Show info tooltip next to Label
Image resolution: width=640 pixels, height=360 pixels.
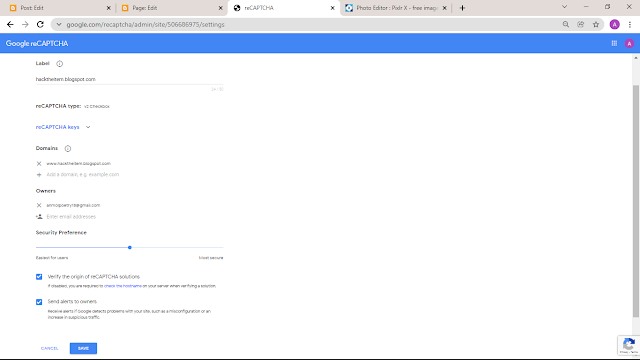click(60, 64)
